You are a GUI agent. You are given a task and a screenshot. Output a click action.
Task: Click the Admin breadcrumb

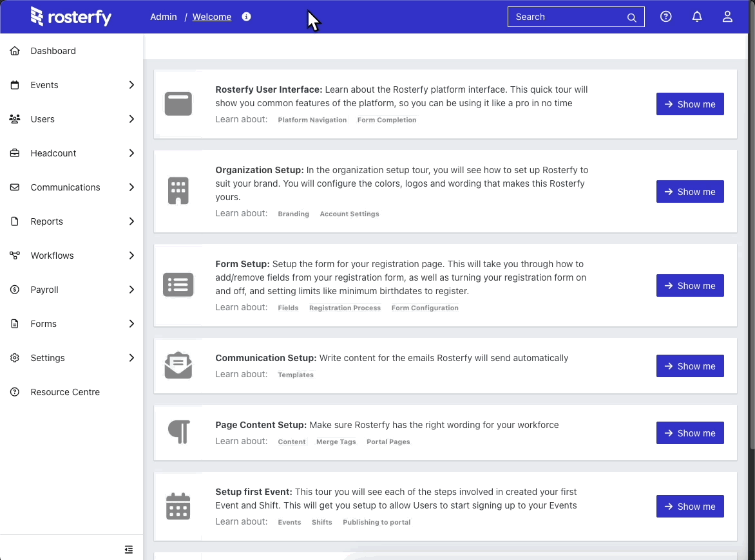163,17
